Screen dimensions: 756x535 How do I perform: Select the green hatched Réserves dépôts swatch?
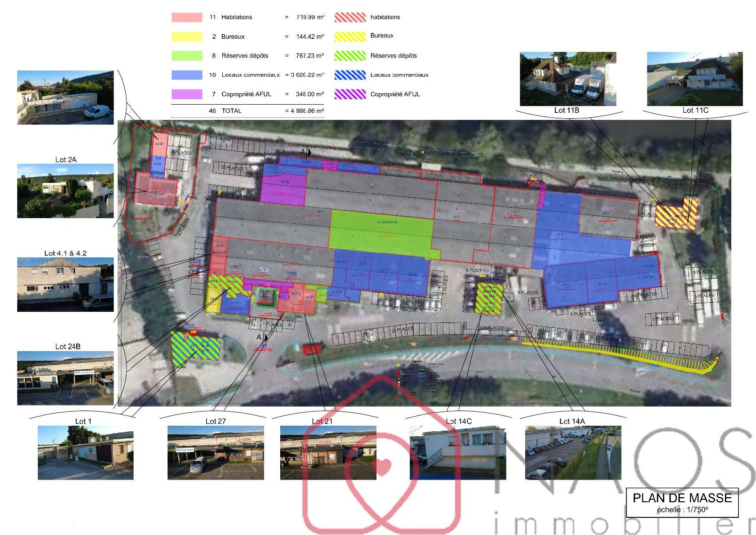click(x=350, y=55)
